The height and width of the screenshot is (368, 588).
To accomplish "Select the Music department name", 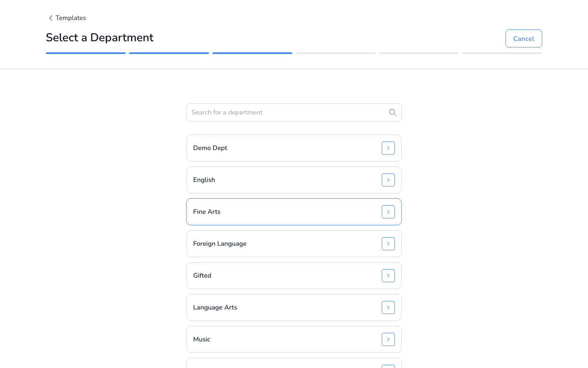I will 202,339.
